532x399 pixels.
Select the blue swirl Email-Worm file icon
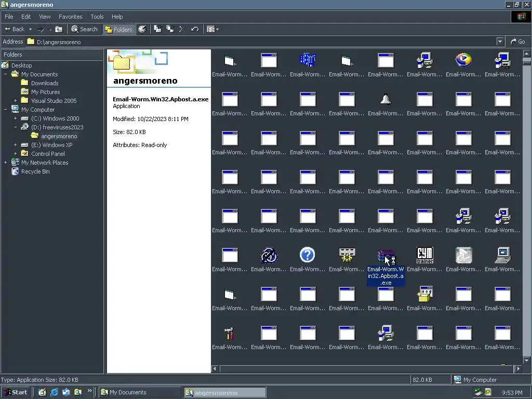click(269, 255)
